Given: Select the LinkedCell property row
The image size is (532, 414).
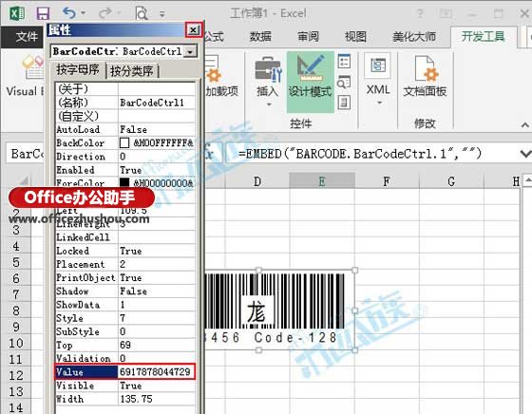Looking at the screenshot, I should (x=125, y=237).
